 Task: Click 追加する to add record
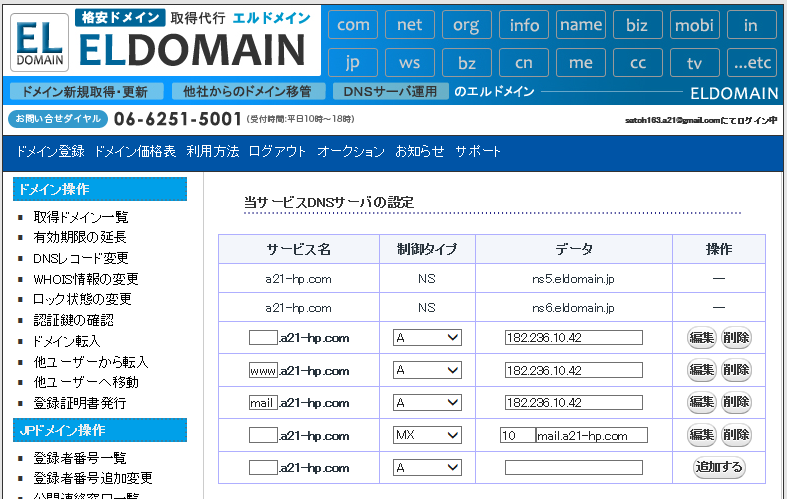[x=719, y=467]
